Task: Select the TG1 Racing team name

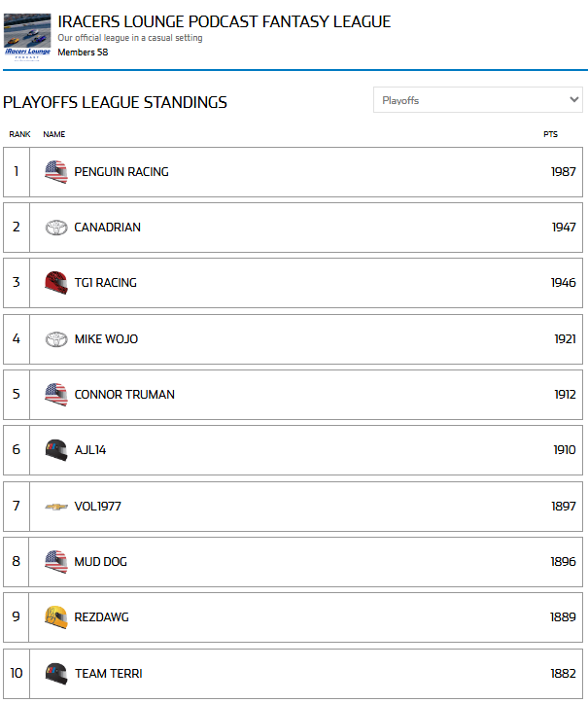Action: point(105,283)
